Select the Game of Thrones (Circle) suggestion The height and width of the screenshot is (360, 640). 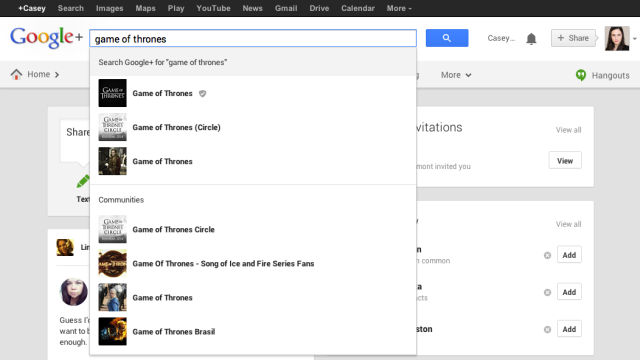click(253, 127)
